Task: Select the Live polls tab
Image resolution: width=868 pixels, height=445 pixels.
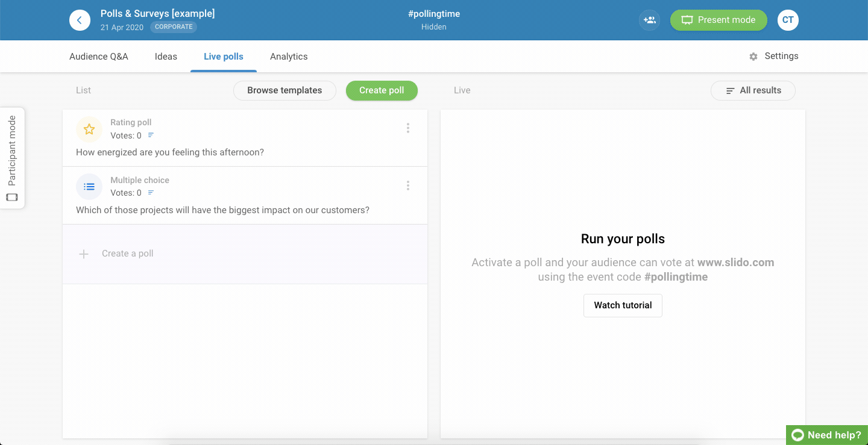Action: [x=224, y=57]
